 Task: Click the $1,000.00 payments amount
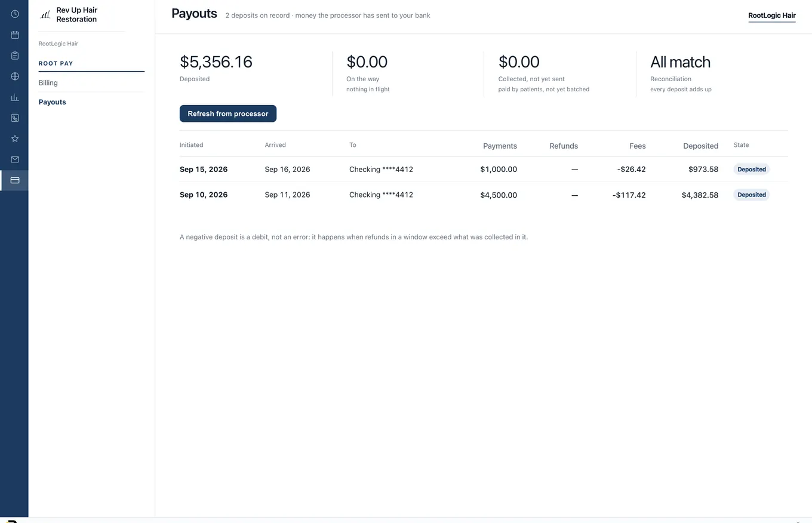tap(499, 170)
